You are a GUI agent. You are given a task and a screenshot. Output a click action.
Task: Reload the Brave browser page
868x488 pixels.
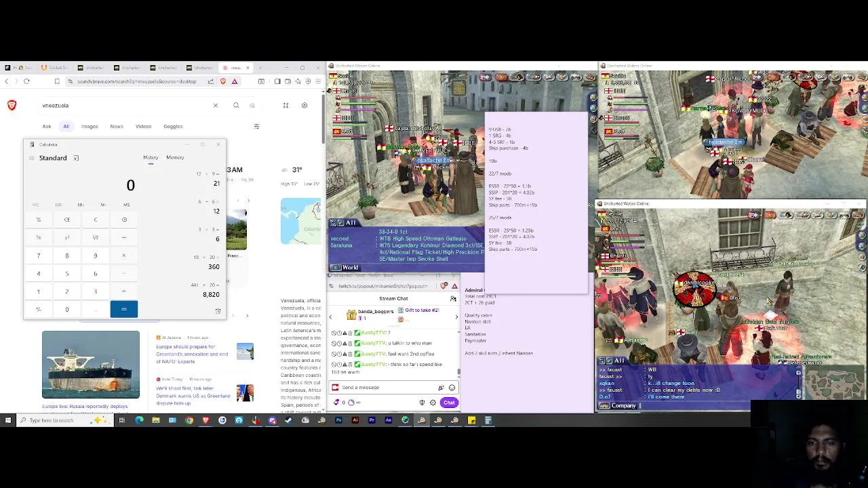[x=26, y=81]
